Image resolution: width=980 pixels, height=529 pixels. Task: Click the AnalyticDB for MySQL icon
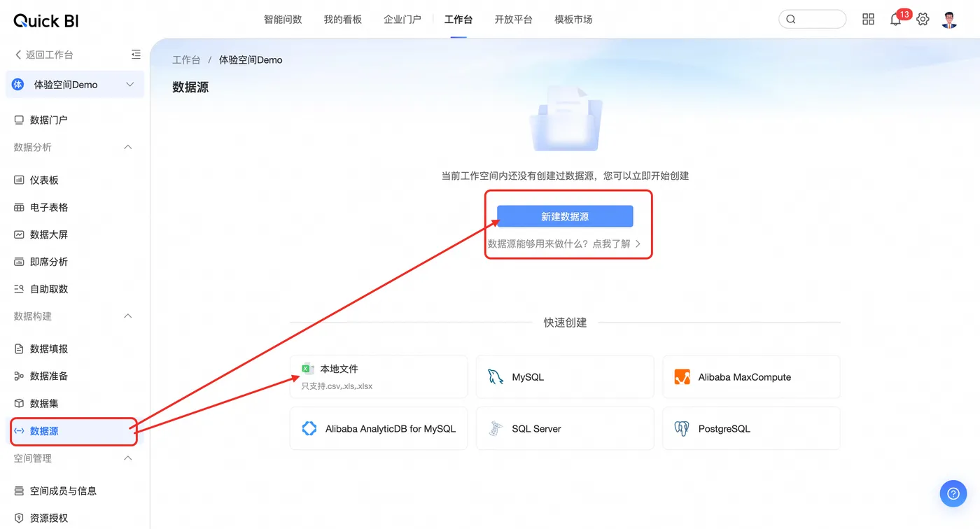tap(309, 429)
